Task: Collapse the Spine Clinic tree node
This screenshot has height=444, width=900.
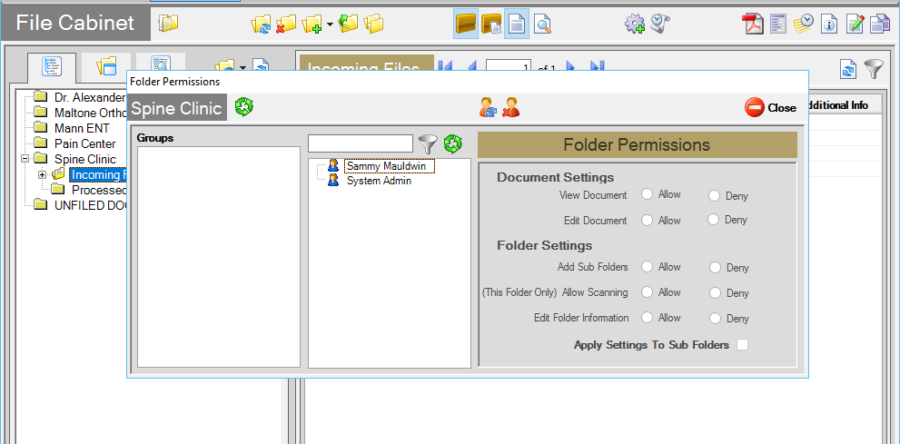Action: 25,159
